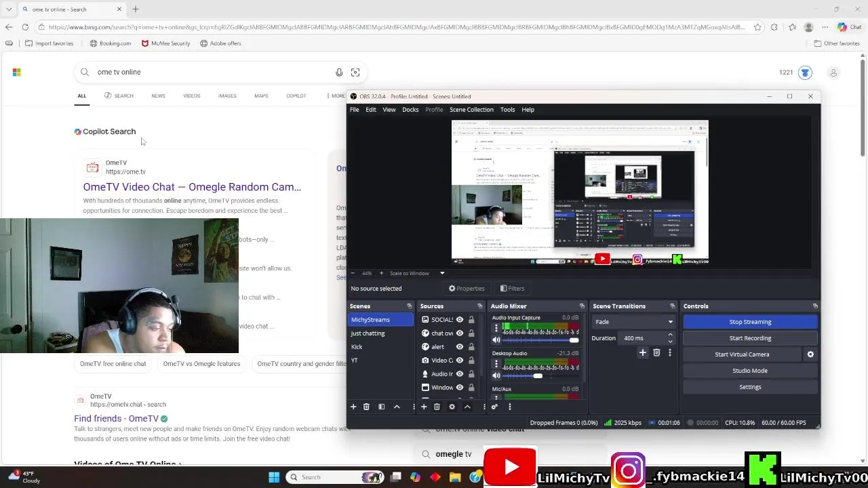Toggle visibility of alert source
Screen dimensions: 868x488
click(460, 347)
